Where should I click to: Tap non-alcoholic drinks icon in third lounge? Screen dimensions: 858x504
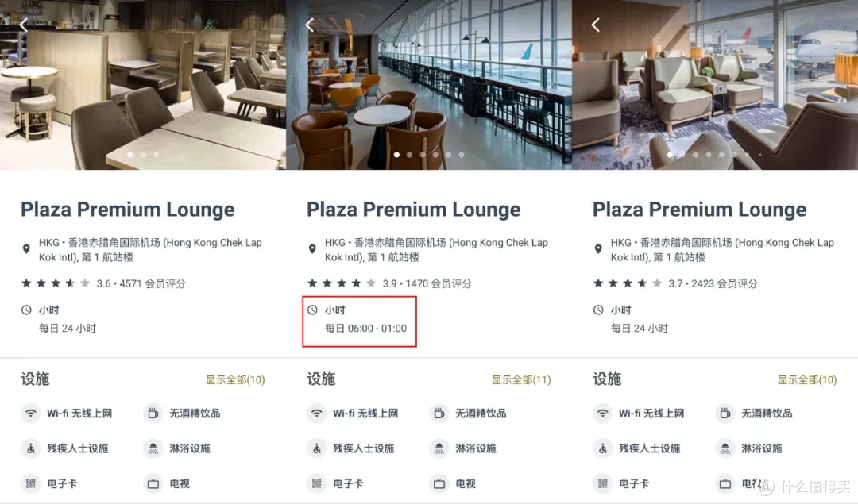[725, 414]
